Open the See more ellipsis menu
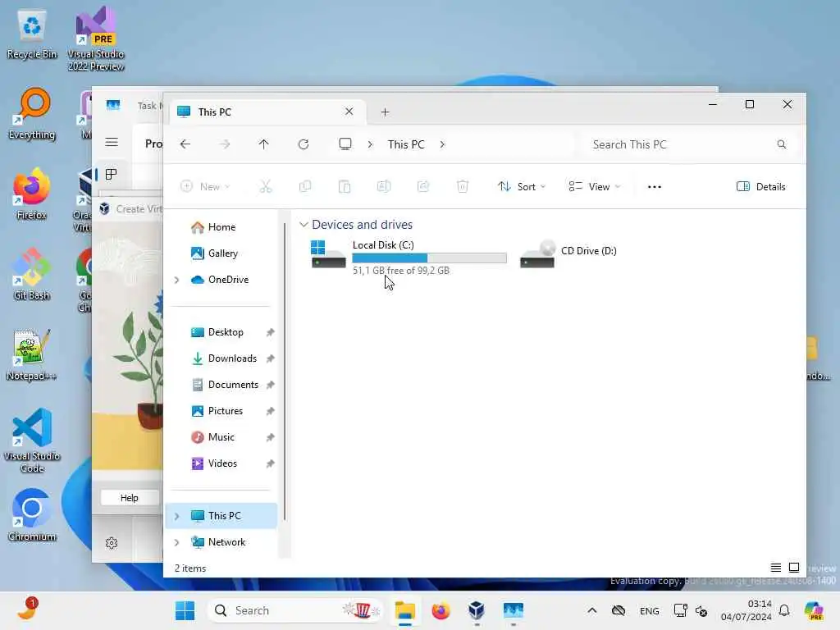Image resolution: width=840 pixels, height=630 pixels. [654, 186]
